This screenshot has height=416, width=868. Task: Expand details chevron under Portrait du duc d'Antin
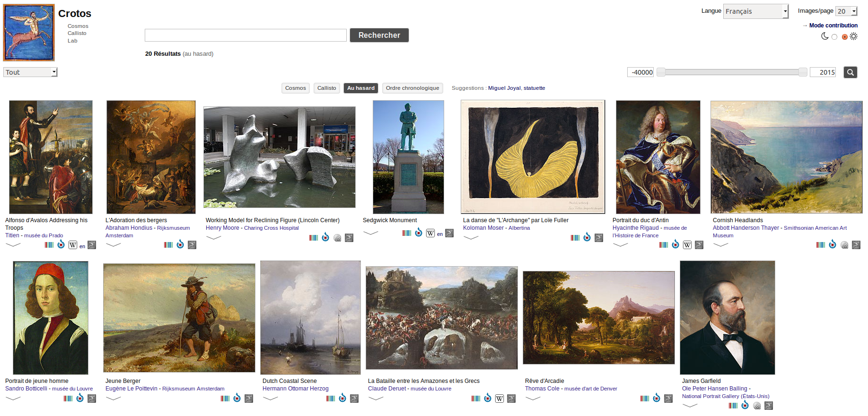click(621, 245)
